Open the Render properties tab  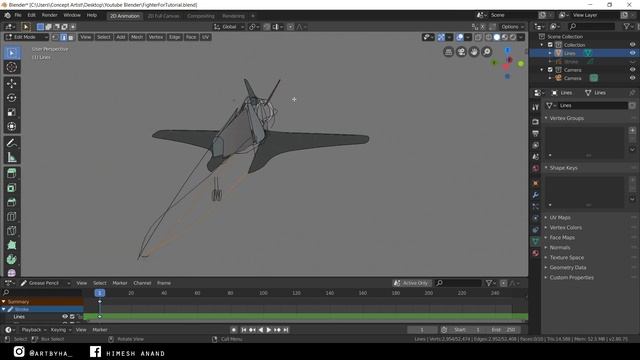pyautogui.click(x=536, y=122)
